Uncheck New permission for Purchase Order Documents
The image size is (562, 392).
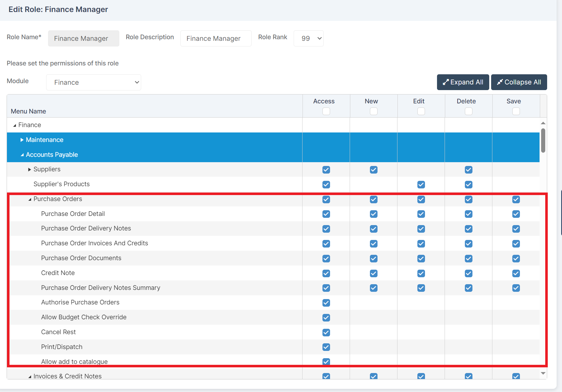point(373,258)
